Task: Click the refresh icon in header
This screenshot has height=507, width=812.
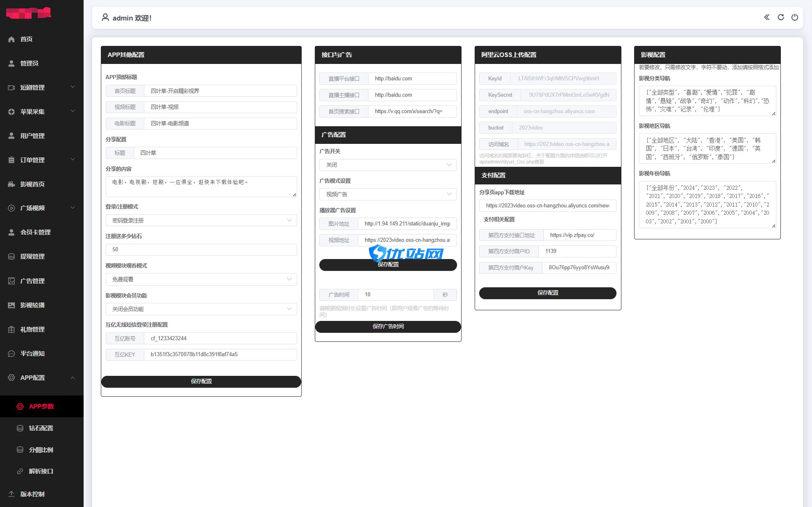Action: [x=780, y=17]
